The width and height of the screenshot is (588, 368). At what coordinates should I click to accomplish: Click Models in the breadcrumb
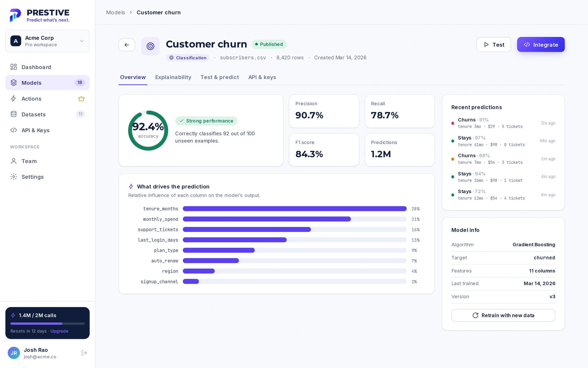coord(115,13)
